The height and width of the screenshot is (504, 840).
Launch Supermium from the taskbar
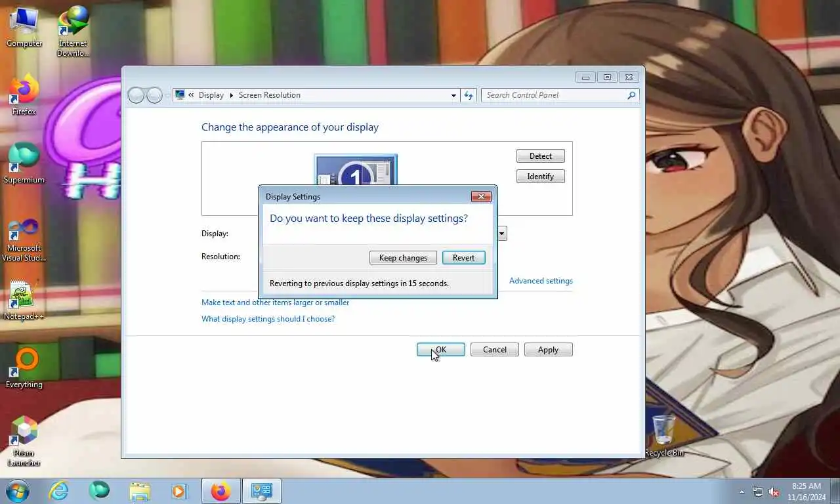[x=99, y=491]
